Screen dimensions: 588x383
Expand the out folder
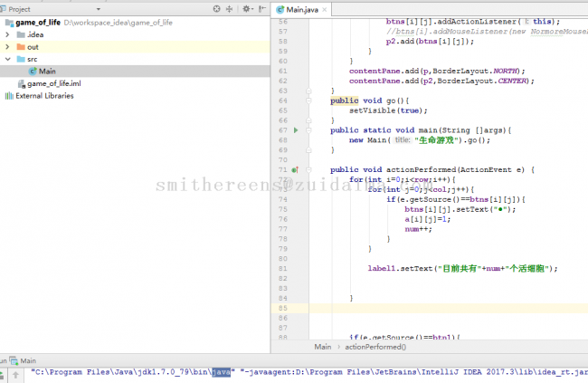click(x=8, y=46)
